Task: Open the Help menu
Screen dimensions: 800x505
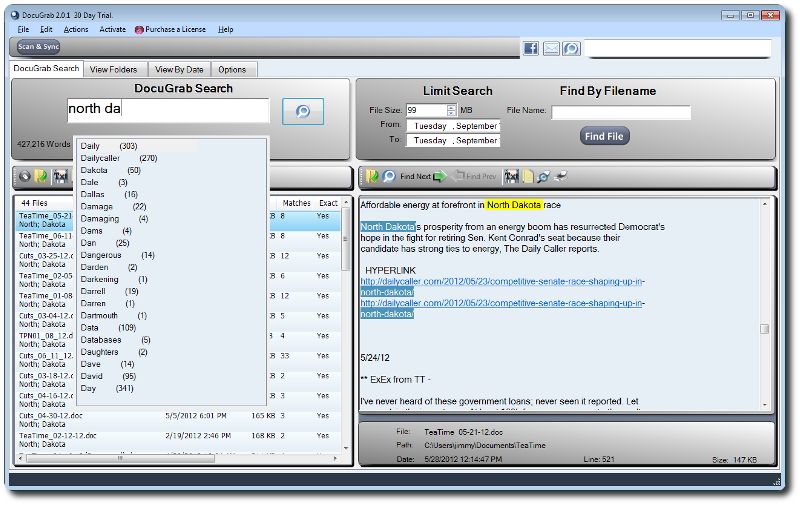Action: [226, 30]
